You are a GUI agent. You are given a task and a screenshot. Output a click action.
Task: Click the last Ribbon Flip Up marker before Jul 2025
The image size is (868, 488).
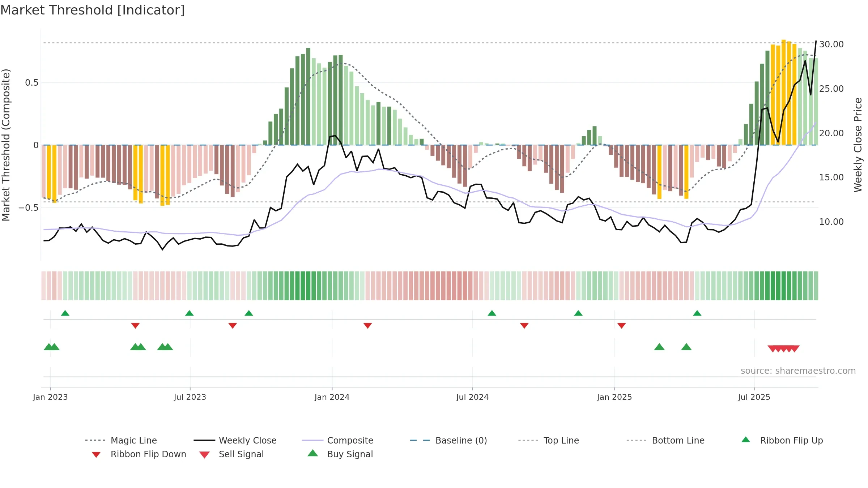pyautogui.click(x=697, y=313)
